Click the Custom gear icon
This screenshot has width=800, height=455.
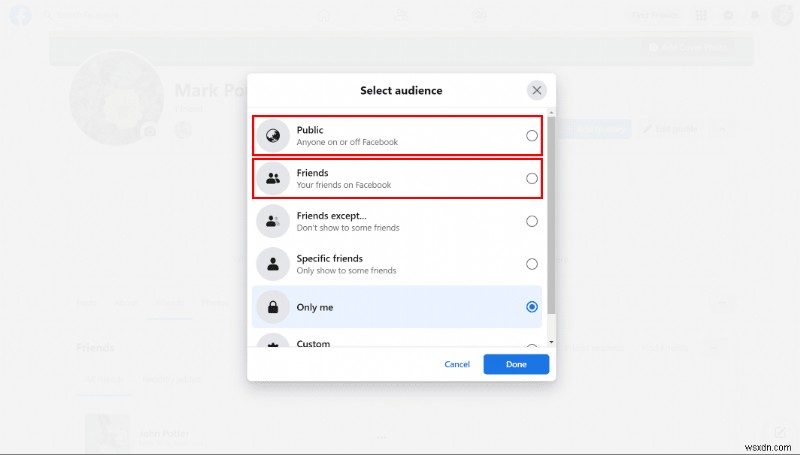point(273,342)
